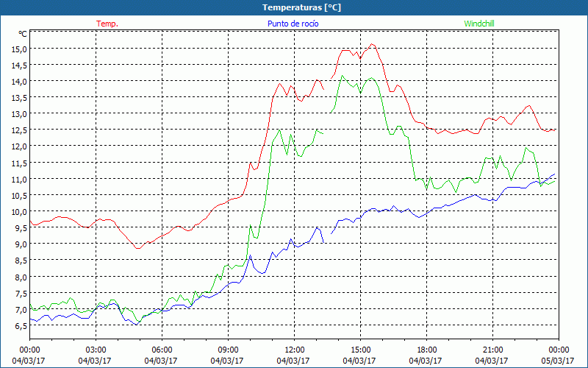Viewport: 588px width, 368px height.
Task: Click the 14,0 y-axis value
Action: click(20, 82)
